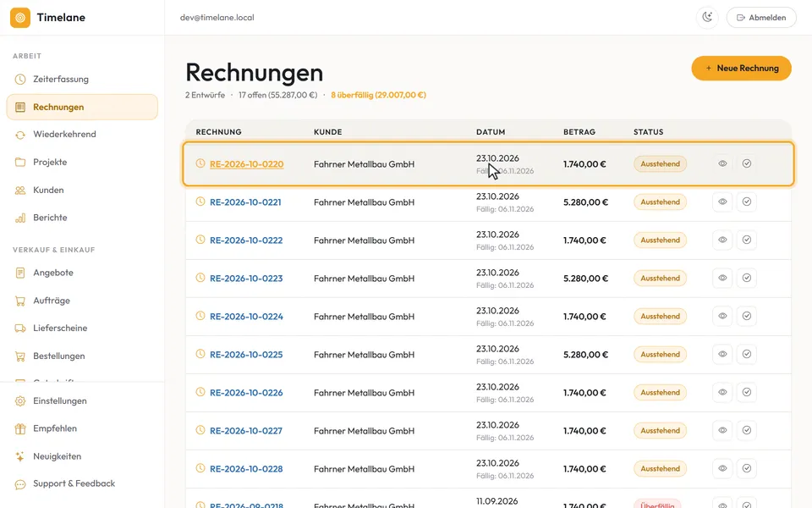
Task: Open Berichte in the sidebar
Action: [82, 218]
